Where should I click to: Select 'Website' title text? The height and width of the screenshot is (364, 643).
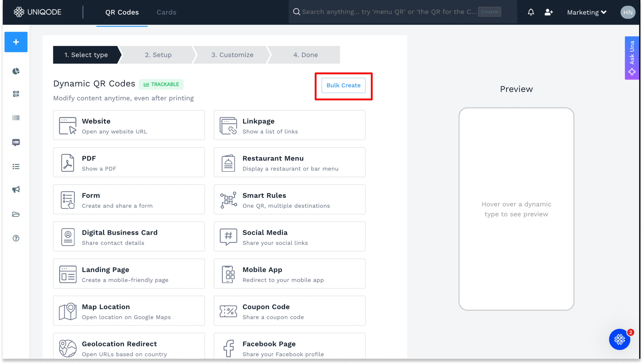pyautogui.click(x=96, y=121)
